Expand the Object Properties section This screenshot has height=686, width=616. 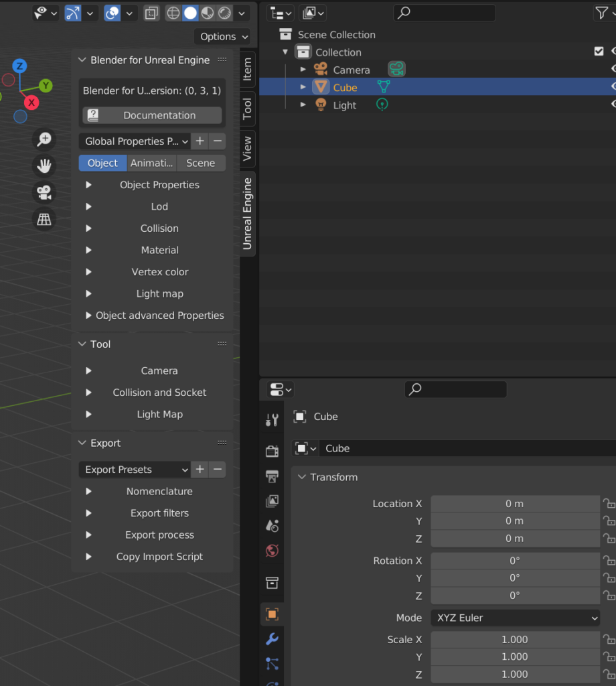(89, 185)
